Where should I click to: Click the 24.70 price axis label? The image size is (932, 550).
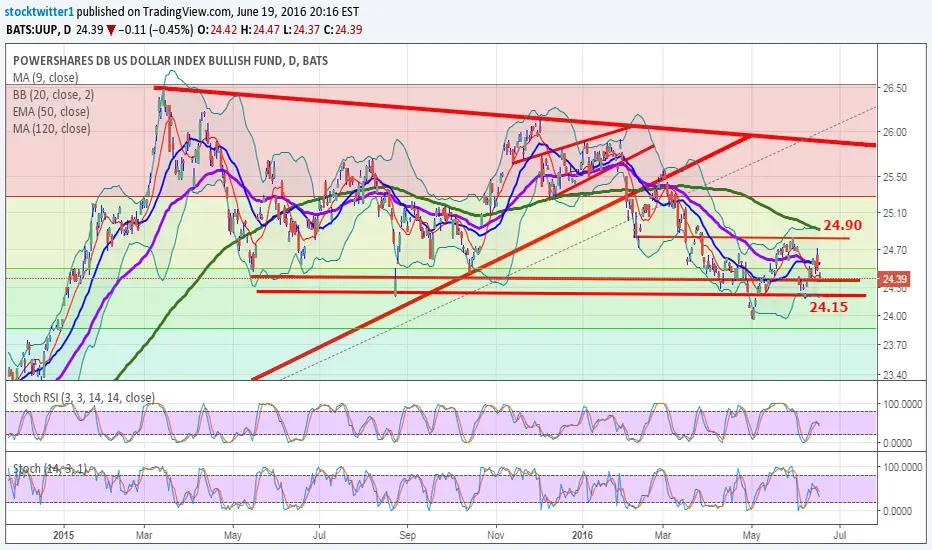click(895, 250)
